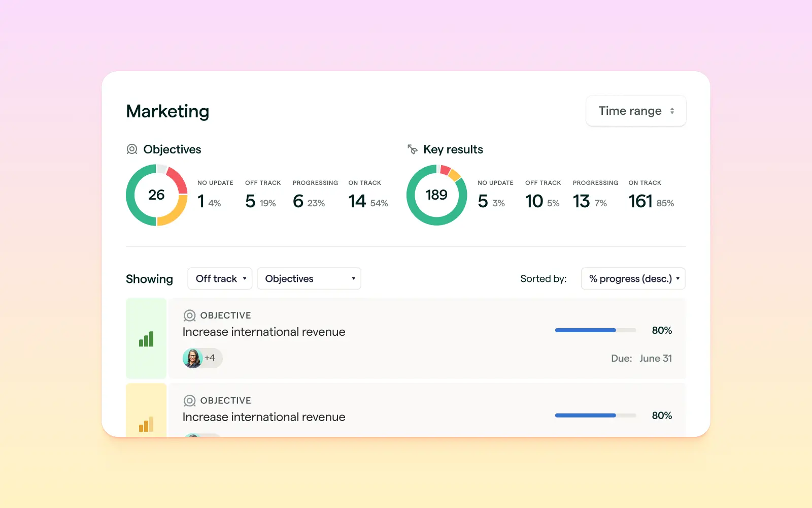Select the yellow bar chart icon on second objective

(x=146, y=423)
